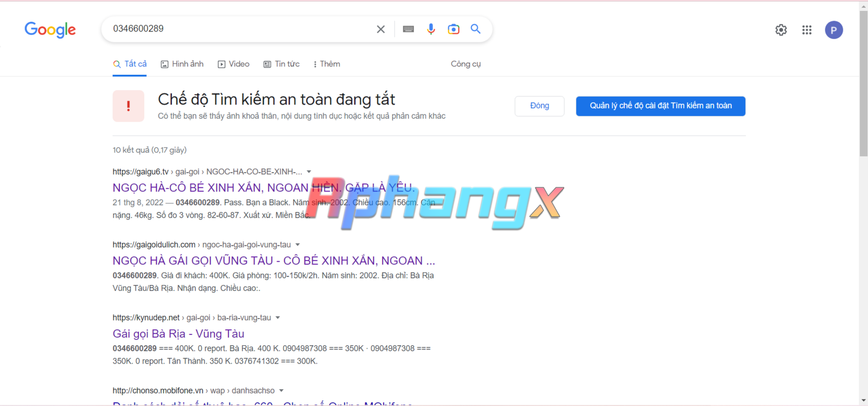Expand options arrow next to gaigu6.tv result
The width and height of the screenshot is (868, 406).
(x=309, y=172)
